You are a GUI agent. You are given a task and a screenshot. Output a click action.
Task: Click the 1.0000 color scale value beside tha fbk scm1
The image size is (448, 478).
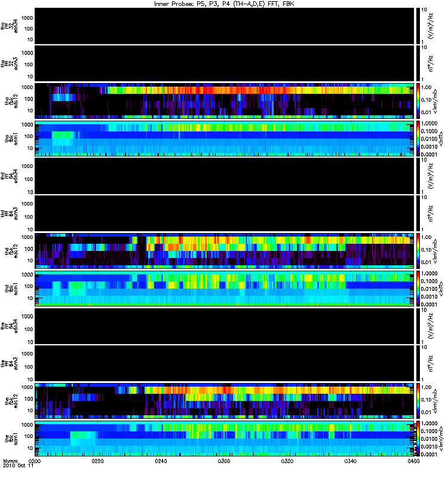pyautogui.click(x=429, y=124)
